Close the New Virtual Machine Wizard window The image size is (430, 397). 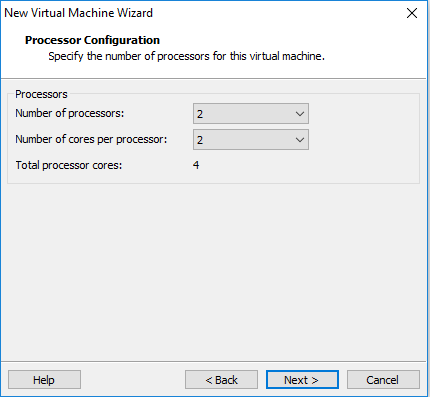(x=412, y=13)
